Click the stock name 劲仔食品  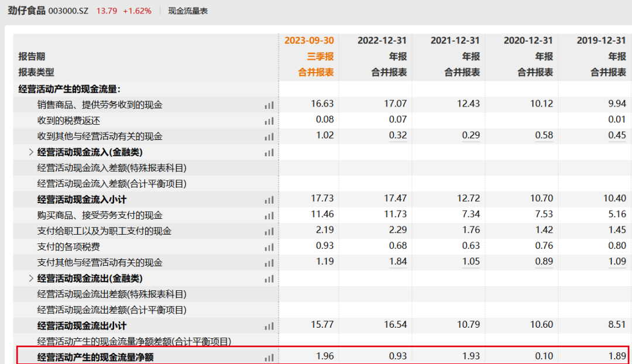point(28,11)
